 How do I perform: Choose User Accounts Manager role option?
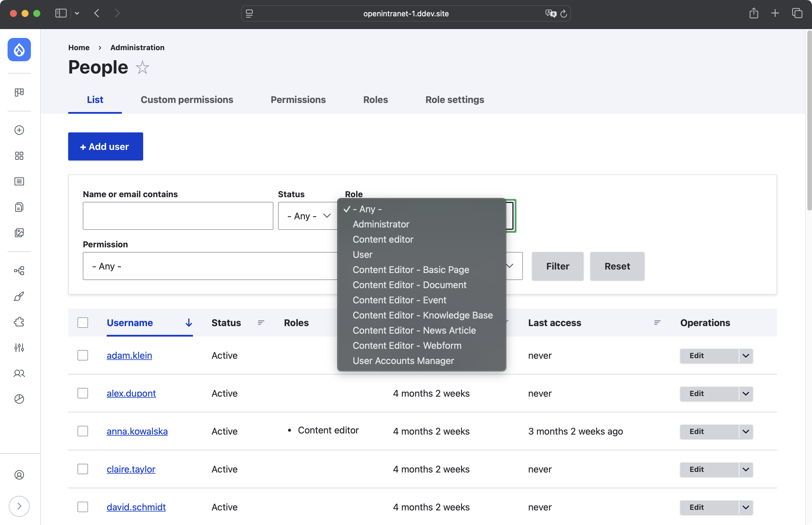click(421, 361)
